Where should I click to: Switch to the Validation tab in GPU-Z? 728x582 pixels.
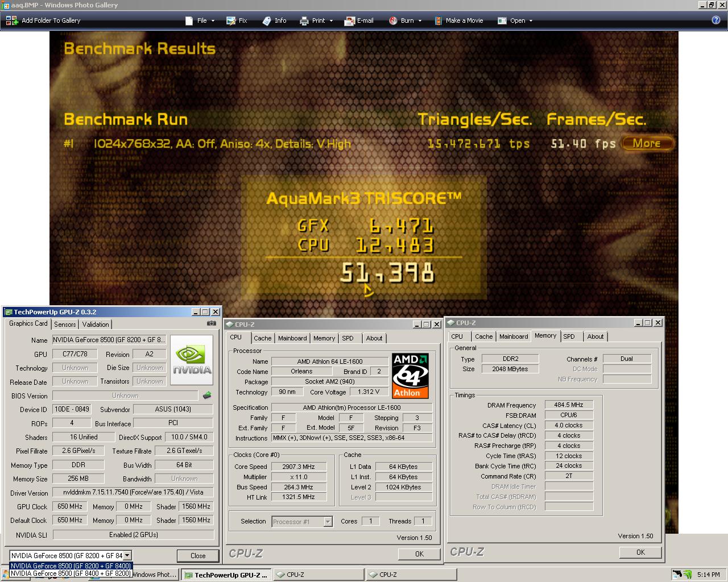point(96,325)
